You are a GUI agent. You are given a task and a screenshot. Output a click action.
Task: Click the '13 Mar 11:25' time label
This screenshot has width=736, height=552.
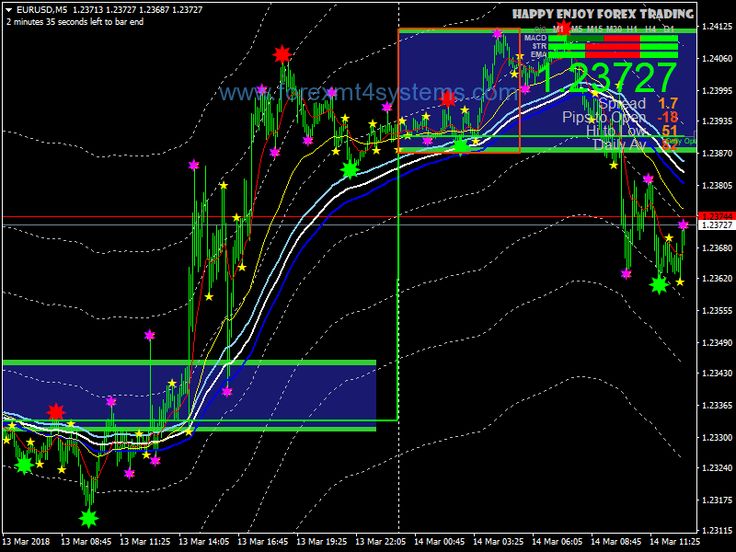[145, 542]
